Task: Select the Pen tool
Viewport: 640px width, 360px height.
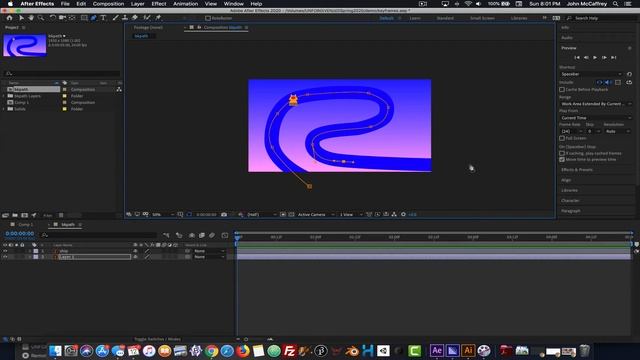Action: (x=93, y=18)
